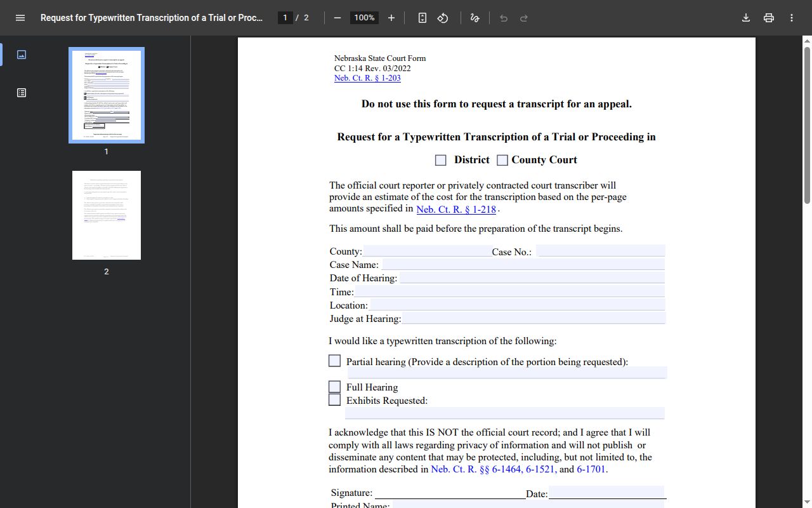Click the redo arrow icon
The height and width of the screenshot is (508, 812).
coord(524,18)
